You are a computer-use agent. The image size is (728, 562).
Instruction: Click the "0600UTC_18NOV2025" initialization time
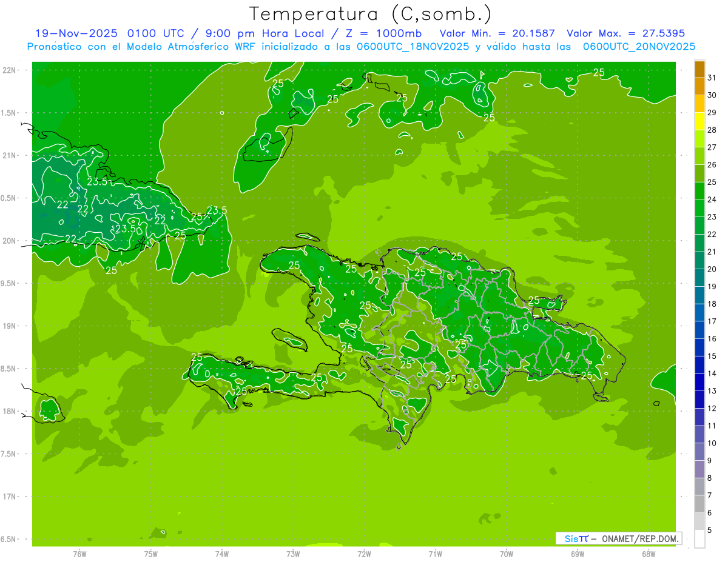[414, 47]
